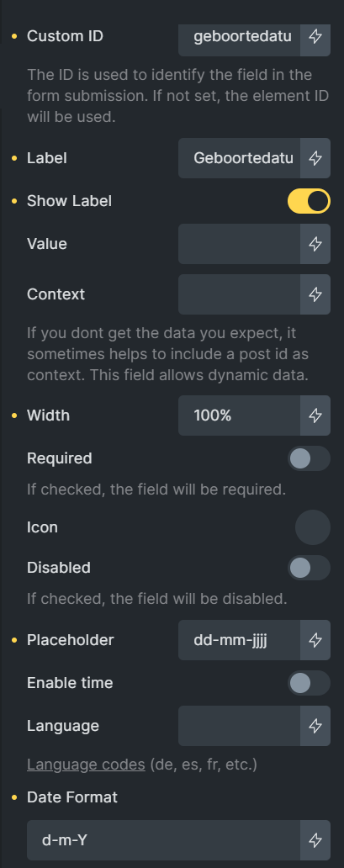This screenshot has width=344, height=868.
Task: Open dynamic data for Language field
Action: point(315,727)
